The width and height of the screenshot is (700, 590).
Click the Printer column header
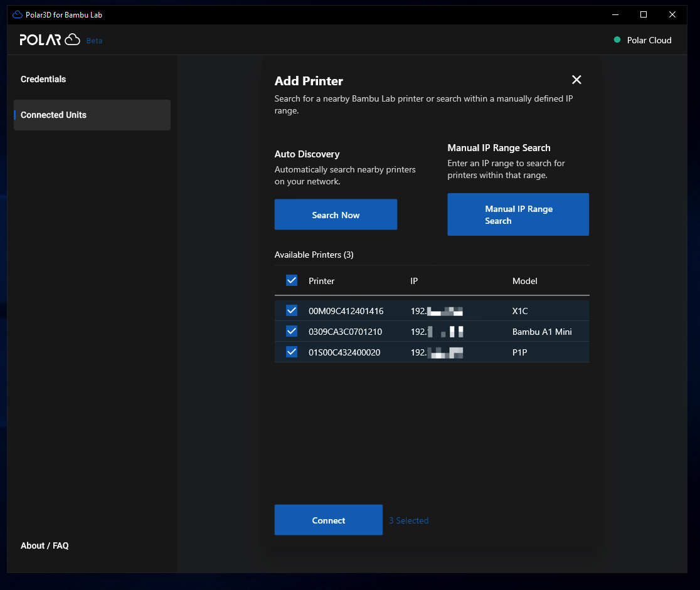[321, 281]
